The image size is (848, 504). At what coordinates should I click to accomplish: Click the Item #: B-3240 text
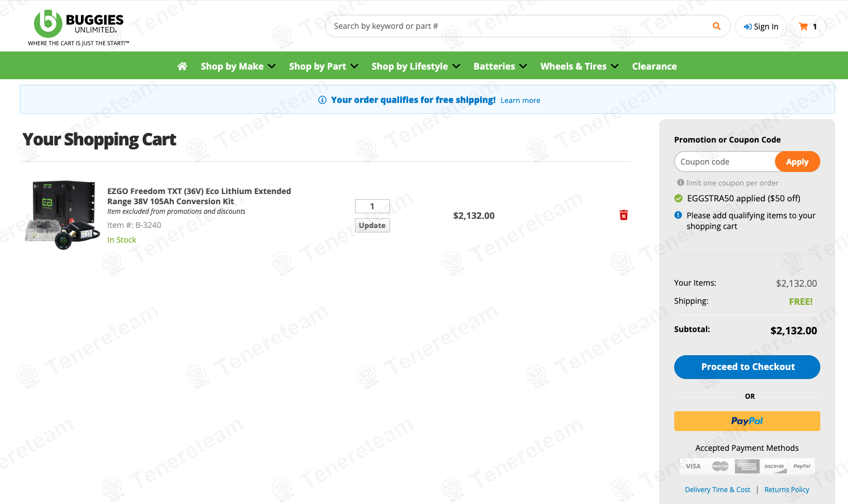click(x=134, y=225)
